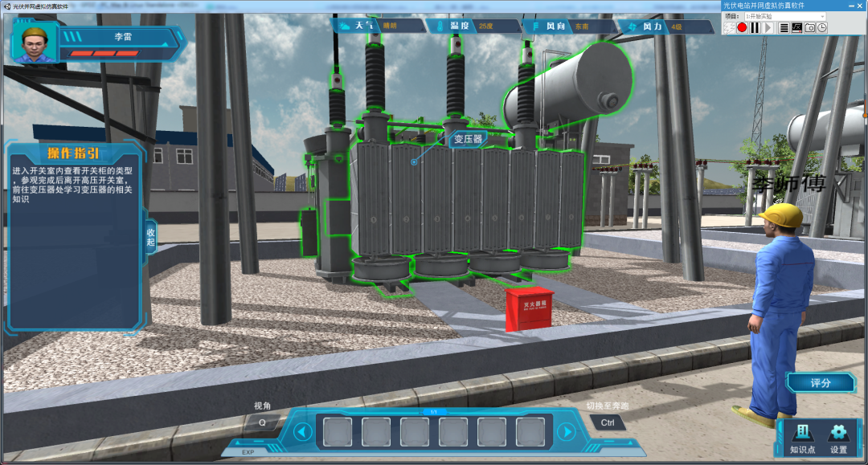Screen dimensions: 868x465
Task: Click the 25度 temperature value
Action: coord(486,26)
